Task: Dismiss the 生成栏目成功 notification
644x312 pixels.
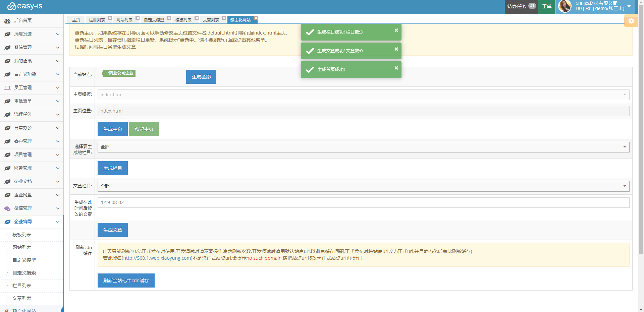Action: (x=396, y=30)
